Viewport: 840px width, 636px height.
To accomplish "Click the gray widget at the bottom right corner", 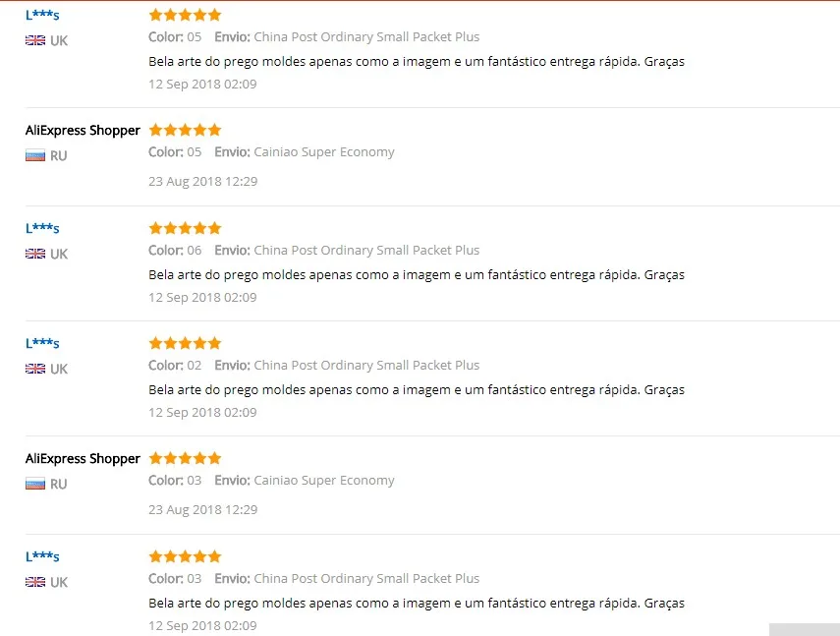I will (x=804, y=629).
